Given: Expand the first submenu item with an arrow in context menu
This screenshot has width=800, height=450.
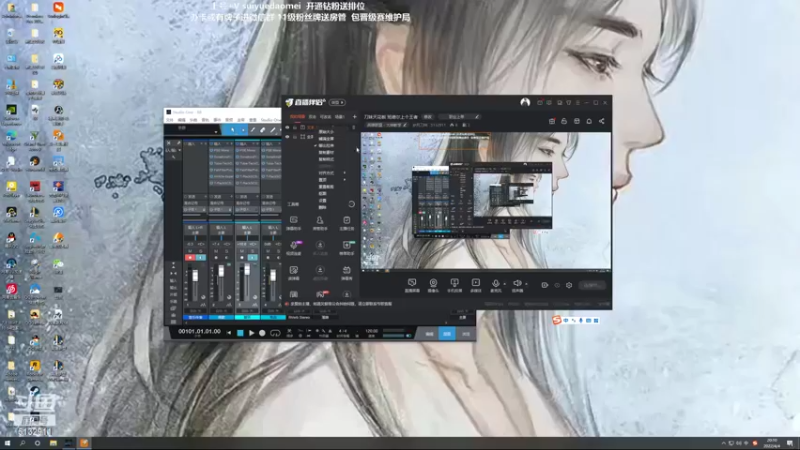Looking at the screenshot, I should (332, 173).
